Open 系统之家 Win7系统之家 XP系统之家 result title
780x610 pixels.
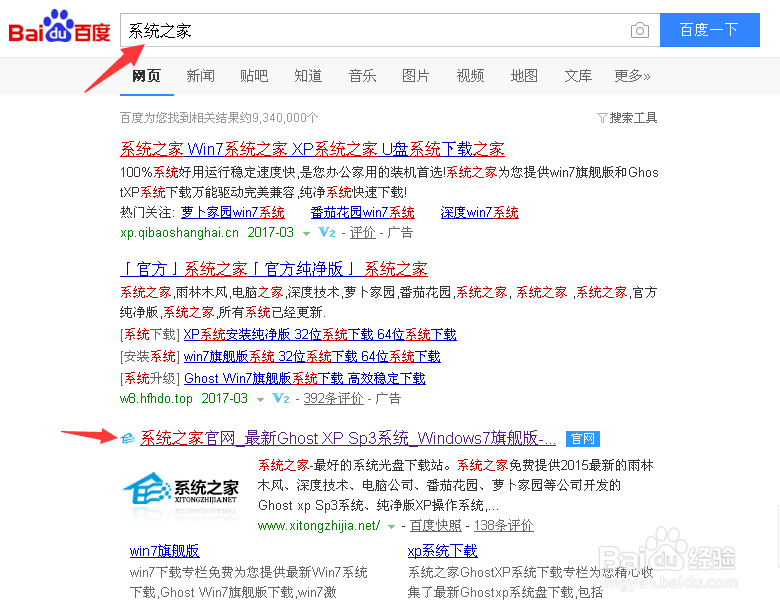(x=312, y=149)
